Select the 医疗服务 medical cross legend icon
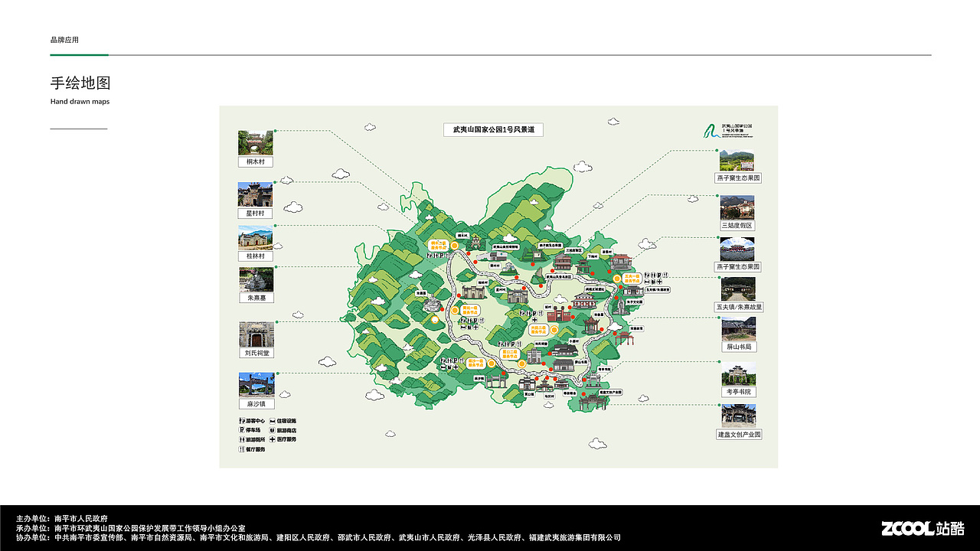The width and height of the screenshot is (980, 551). 273,439
